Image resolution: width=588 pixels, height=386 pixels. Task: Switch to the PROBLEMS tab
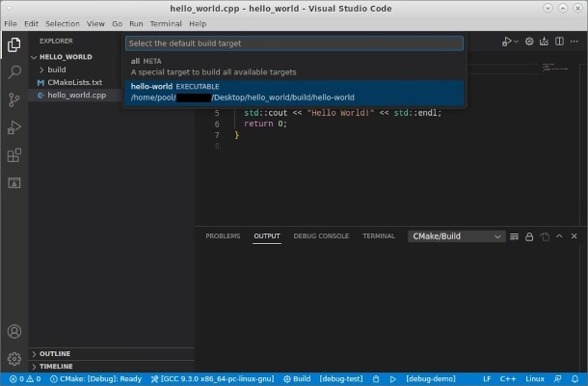[x=223, y=235]
